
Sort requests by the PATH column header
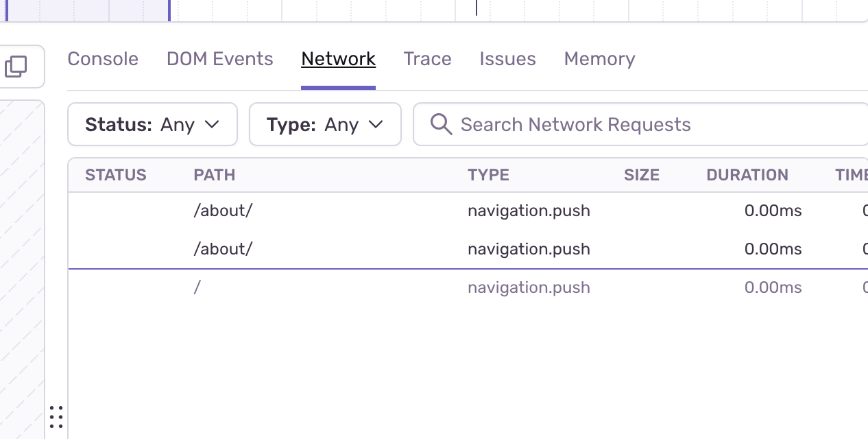214,175
